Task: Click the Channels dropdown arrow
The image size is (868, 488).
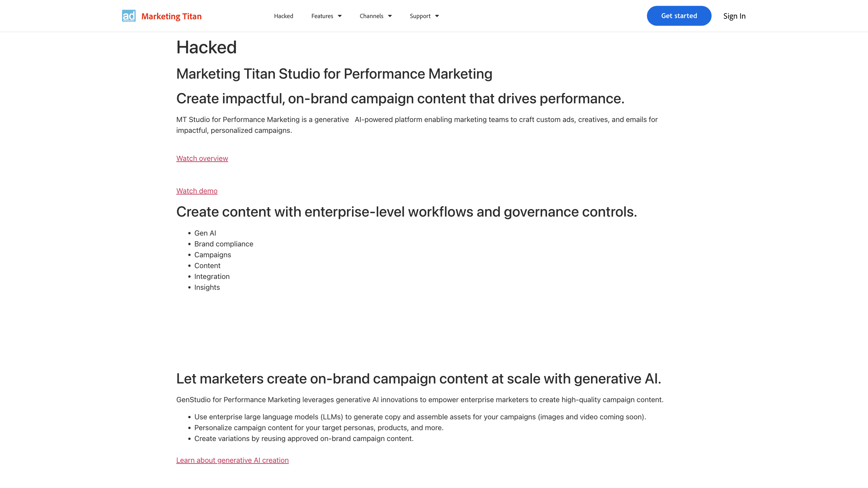Action: (390, 16)
